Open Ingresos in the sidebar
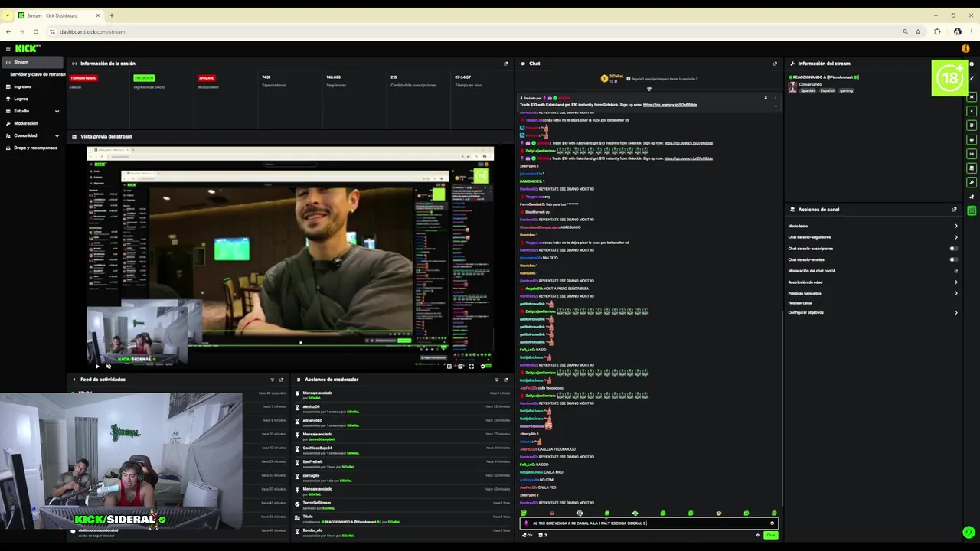Screen dimensions: 980x551 point(31,86)
